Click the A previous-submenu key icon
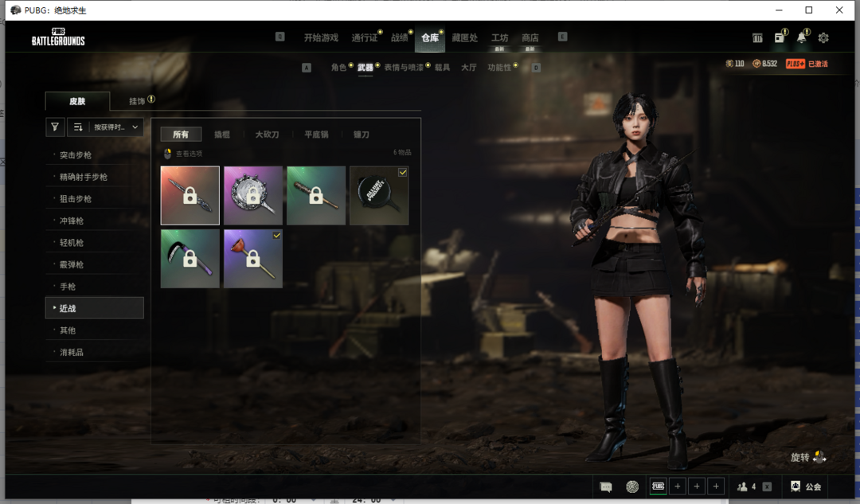This screenshot has width=860, height=504. (307, 68)
